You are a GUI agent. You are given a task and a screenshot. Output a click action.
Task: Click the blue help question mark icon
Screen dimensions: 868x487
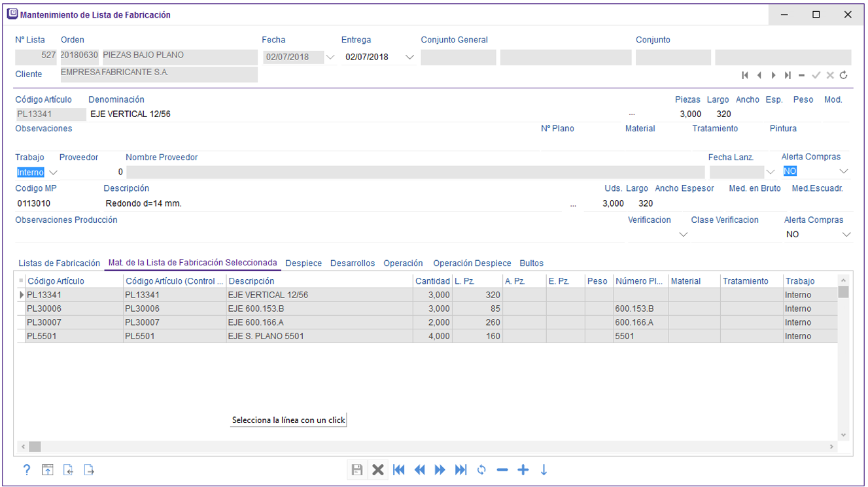pyautogui.click(x=27, y=469)
